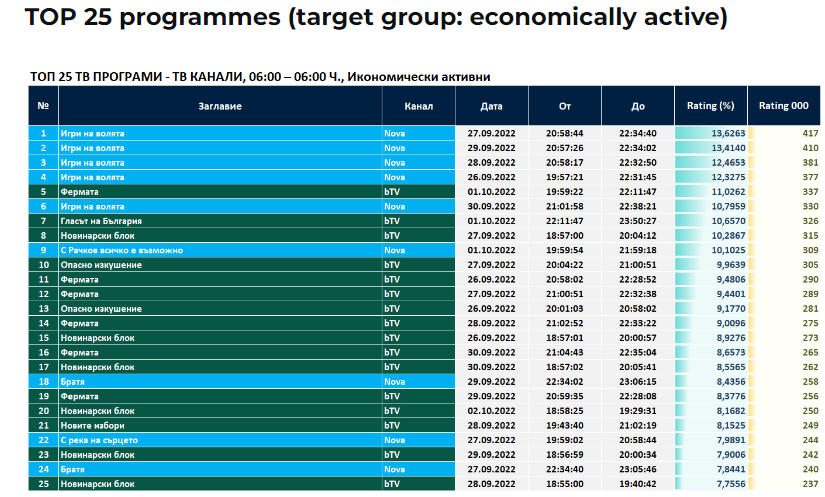Click the date 02.10.2022 cell
825x497 pixels.
[x=491, y=411]
